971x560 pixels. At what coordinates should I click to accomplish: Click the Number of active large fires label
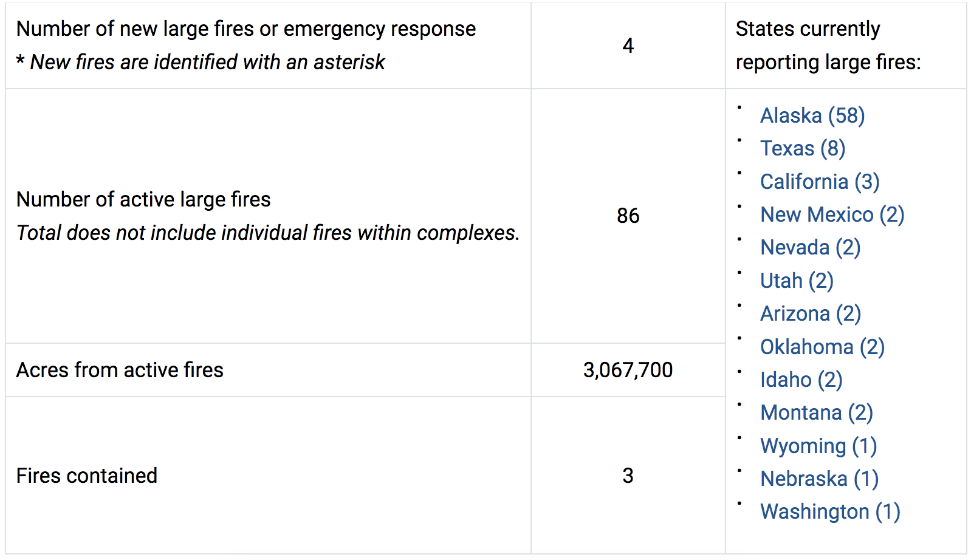click(x=143, y=199)
